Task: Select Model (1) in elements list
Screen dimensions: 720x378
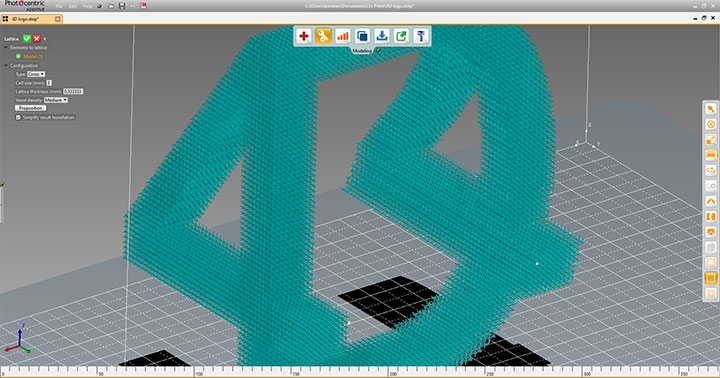Action: point(33,56)
